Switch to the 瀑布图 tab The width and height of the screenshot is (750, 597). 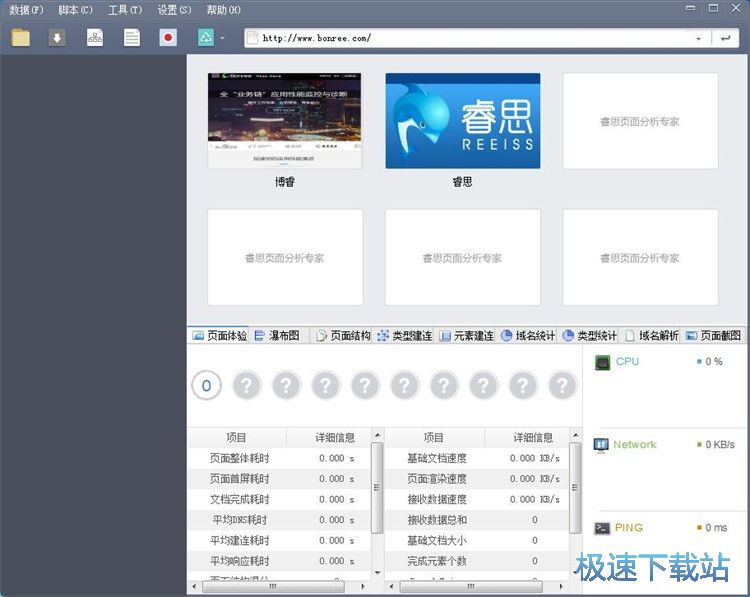[x=277, y=336]
